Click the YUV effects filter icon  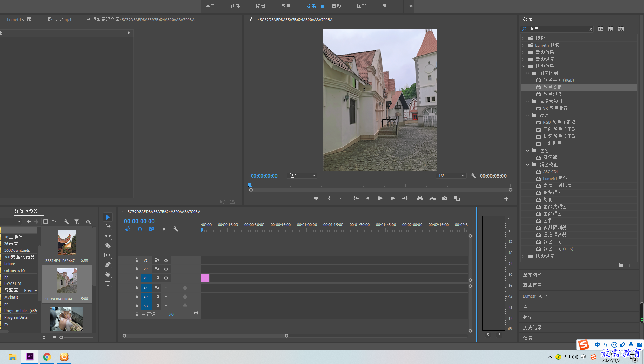tap(621, 29)
